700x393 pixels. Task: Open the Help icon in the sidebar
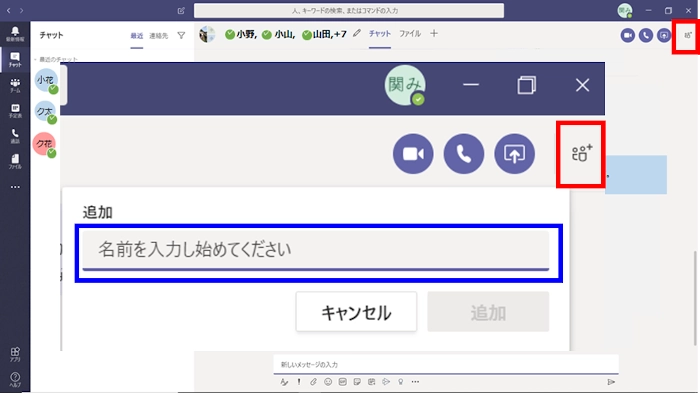click(15, 380)
